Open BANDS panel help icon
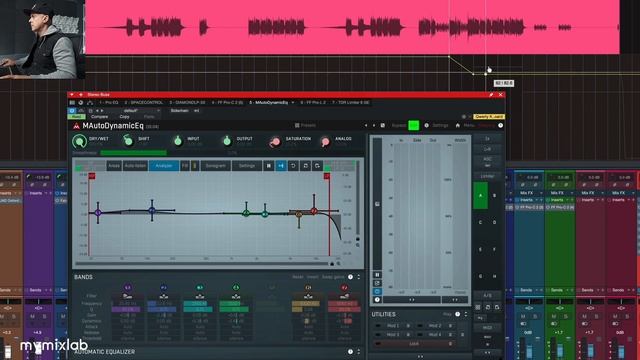 click(350, 277)
